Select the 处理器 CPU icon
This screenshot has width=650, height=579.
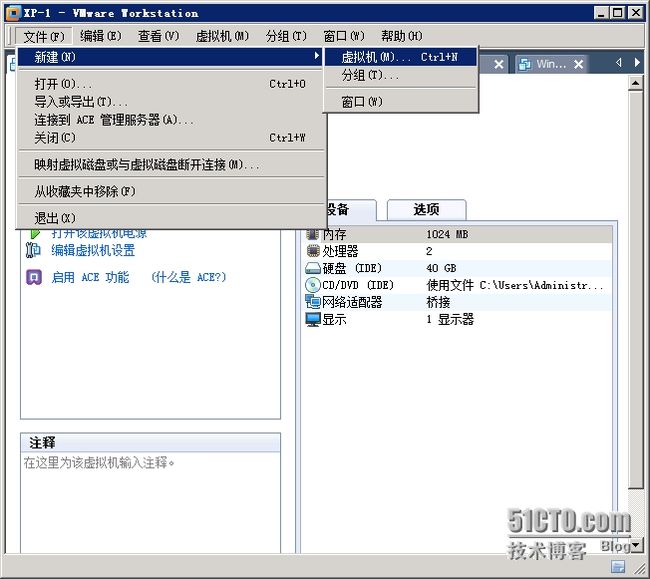pyautogui.click(x=313, y=251)
